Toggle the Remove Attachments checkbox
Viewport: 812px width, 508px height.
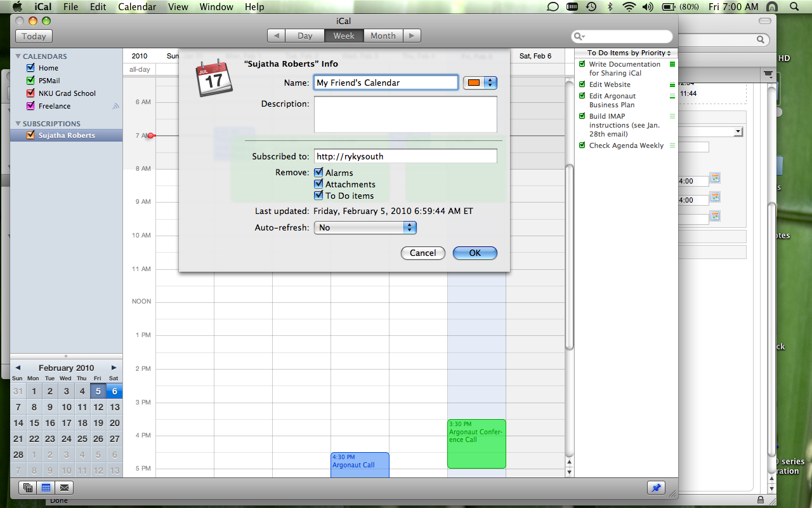[x=318, y=184]
